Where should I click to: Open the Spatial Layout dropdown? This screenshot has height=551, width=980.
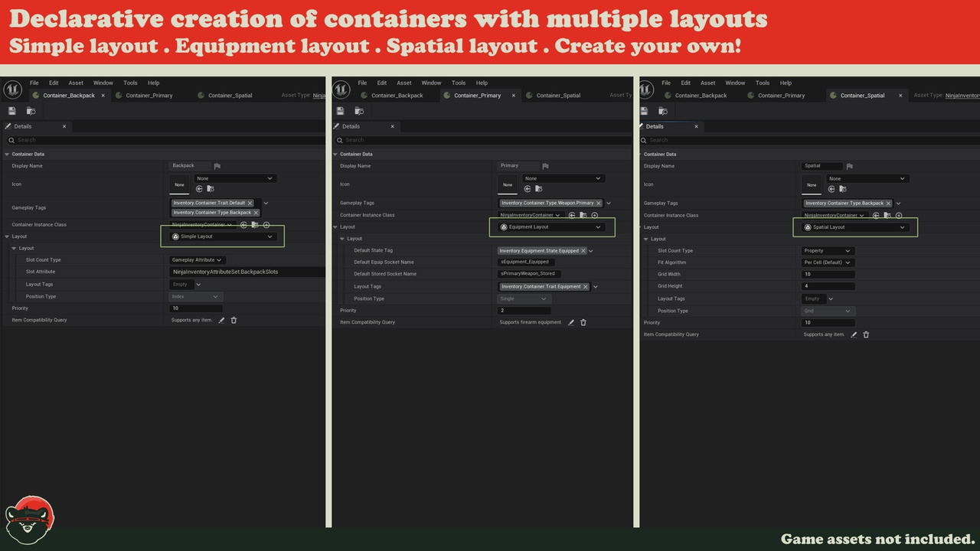(x=855, y=227)
